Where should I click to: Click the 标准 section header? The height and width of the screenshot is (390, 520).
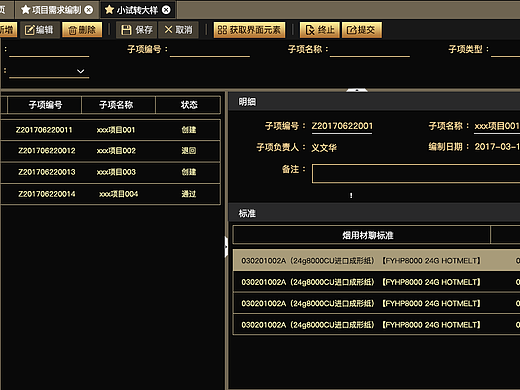pos(374,213)
